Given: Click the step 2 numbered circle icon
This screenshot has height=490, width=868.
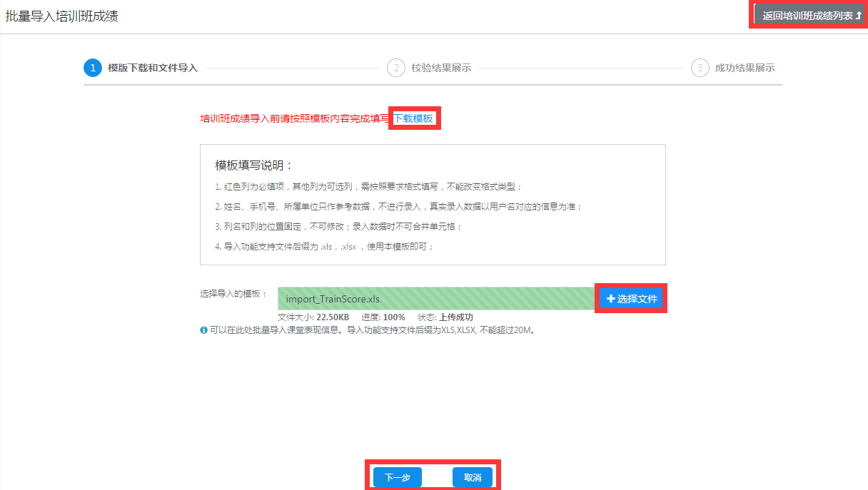Looking at the screenshot, I should click(395, 68).
